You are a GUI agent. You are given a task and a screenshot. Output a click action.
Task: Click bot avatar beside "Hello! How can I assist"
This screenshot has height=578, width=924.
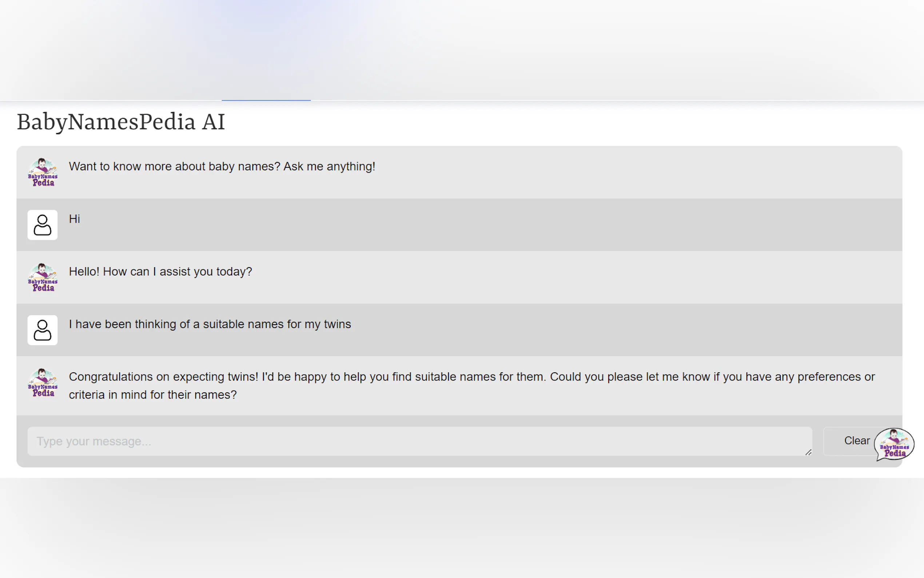coord(43,277)
